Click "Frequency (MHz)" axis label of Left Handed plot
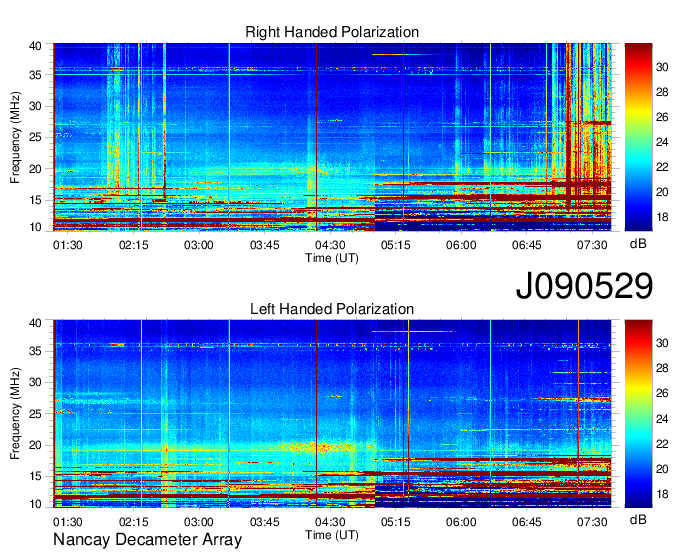Viewport: 680px width, 552px height. pyautogui.click(x=15, y=414)
